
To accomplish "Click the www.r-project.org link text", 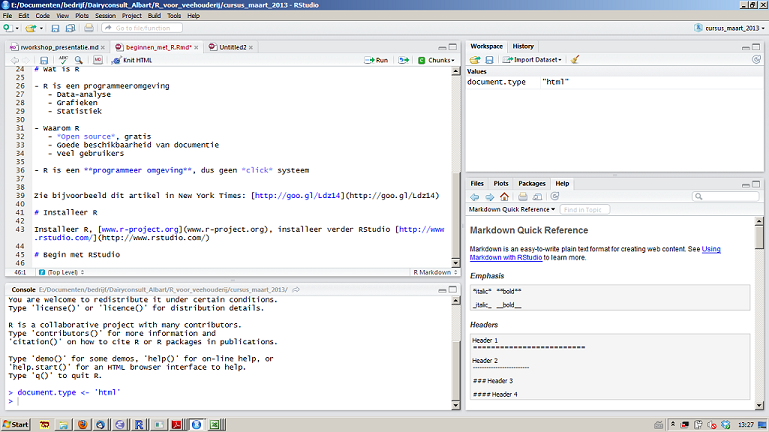I will (140, 229).
